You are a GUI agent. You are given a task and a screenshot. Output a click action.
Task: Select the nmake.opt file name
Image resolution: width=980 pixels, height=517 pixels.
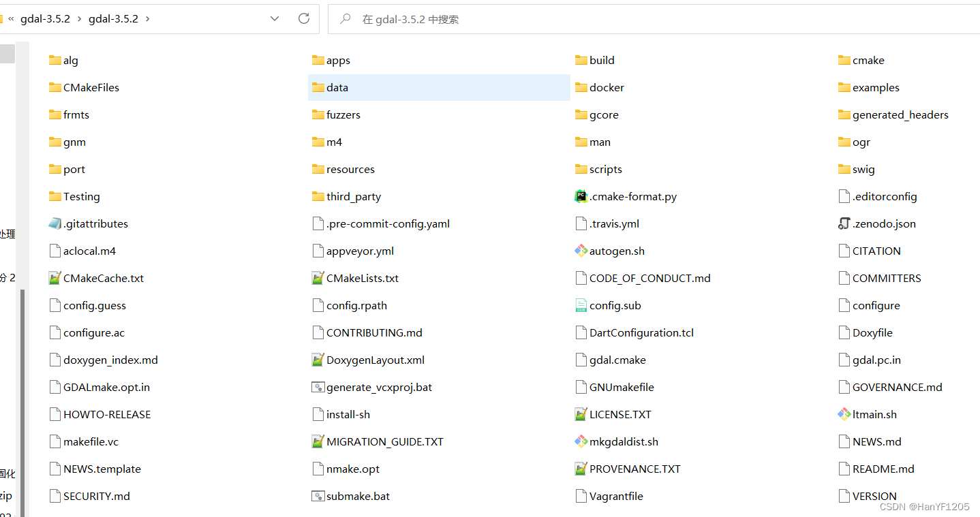(x=353, y=469)
